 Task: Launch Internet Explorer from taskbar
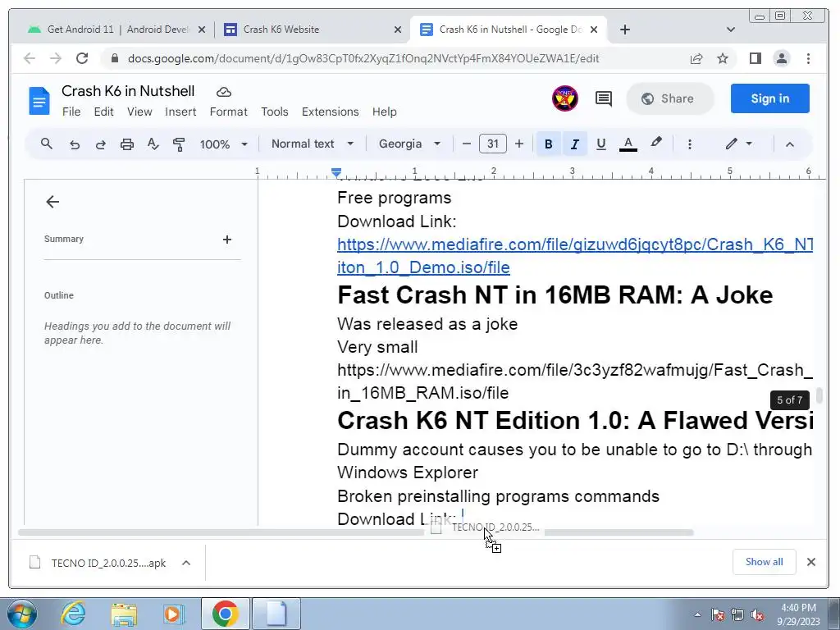(73, 614)
